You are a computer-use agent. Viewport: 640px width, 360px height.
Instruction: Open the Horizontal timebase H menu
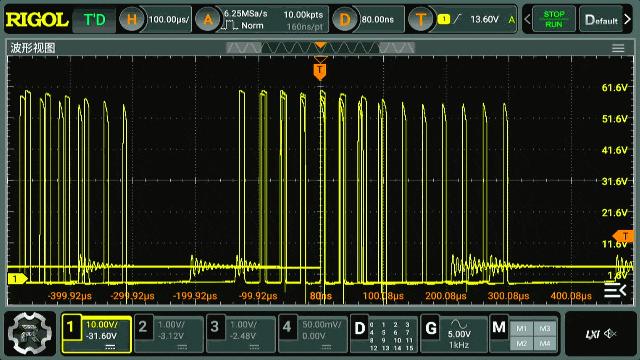pyautogui.click(x=131, y=19)
